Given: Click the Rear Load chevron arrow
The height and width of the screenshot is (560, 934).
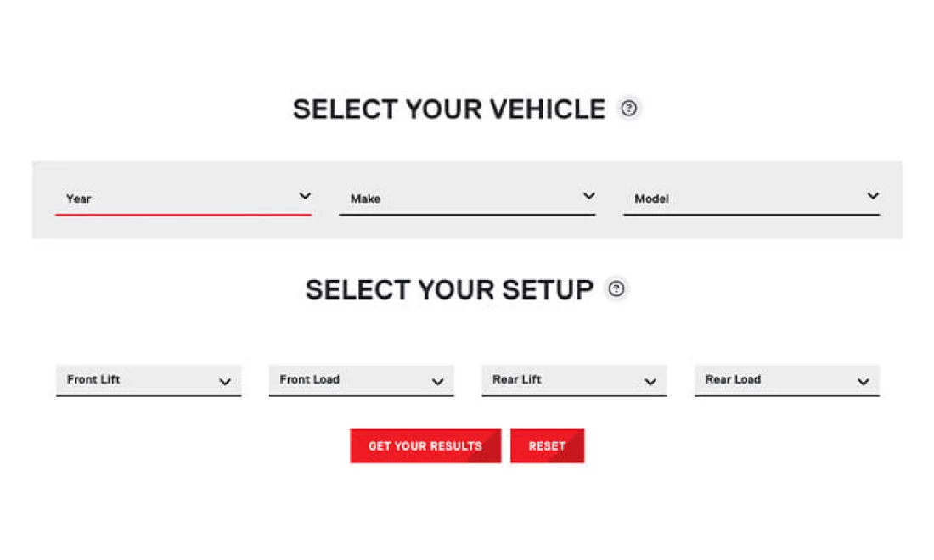Looking at the screenshot, I should pos(863,382).
